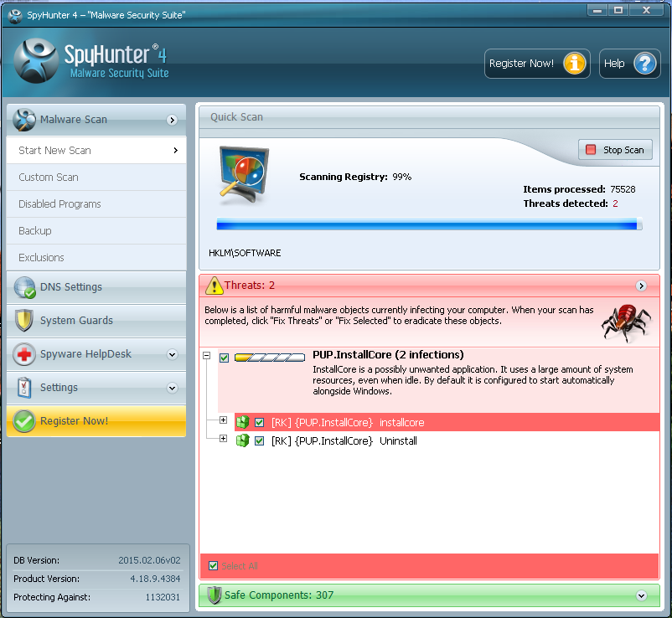Click the Threats detected count 2
672x618 pixels.
point(615,203)
